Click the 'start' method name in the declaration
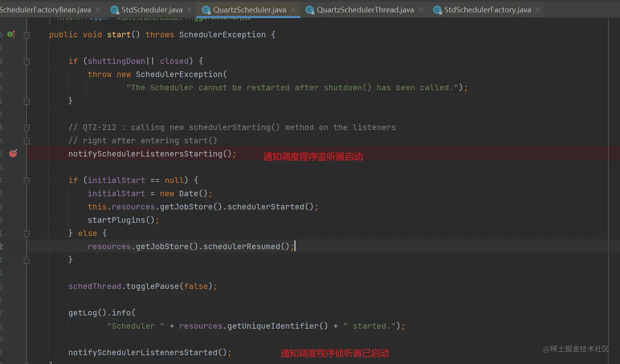This screenshot has width=620, height=364. 119,35
